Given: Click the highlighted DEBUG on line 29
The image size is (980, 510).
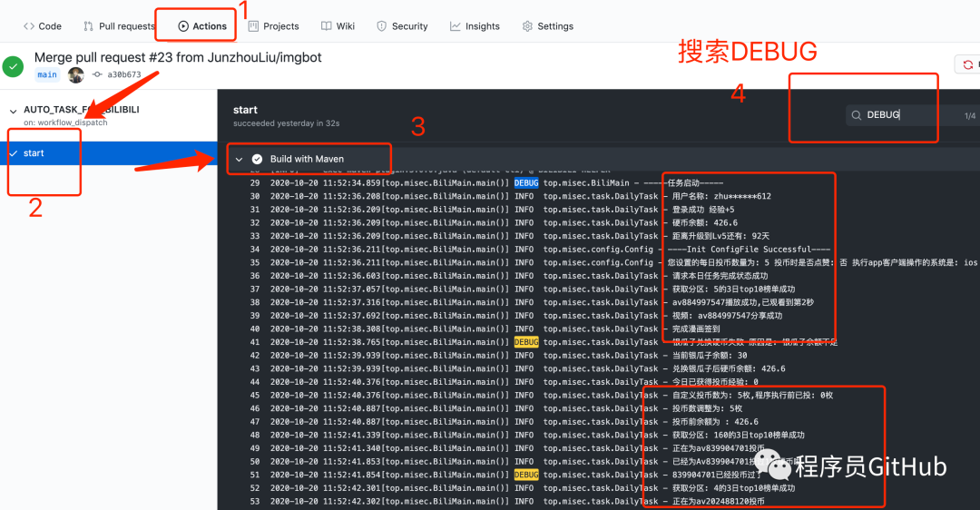Looking at the screenshot, I should click(x=526, y=183).
